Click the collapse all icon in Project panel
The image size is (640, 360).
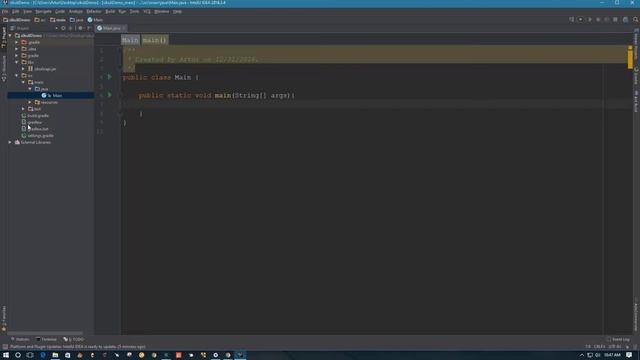pyautogui.click(x=71, y=28)
